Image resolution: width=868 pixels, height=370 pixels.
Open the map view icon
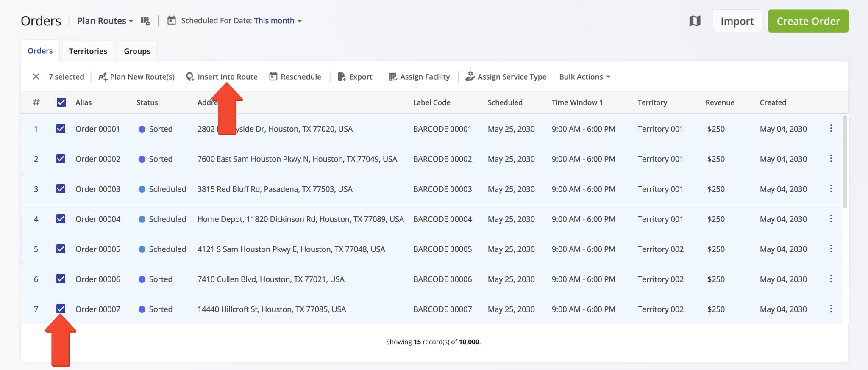tap(695, 21)
